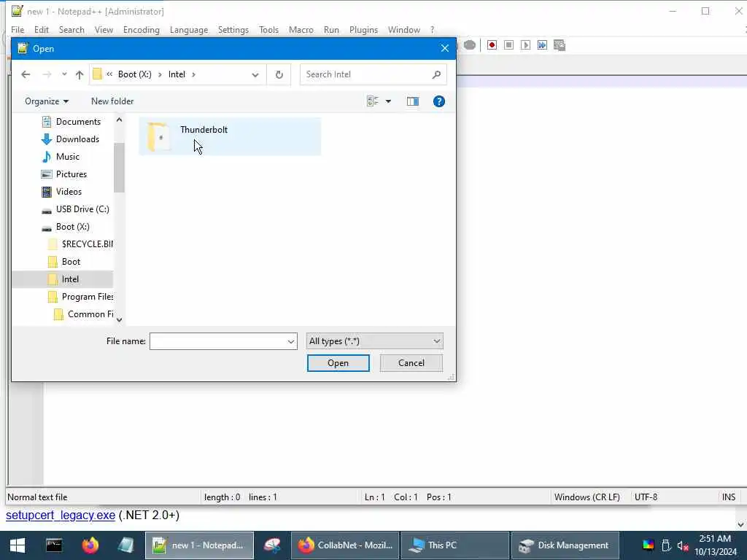Click the Cancel button in dialog
Viewport: 747px width, 560px height.
click(x=411, y=363)
